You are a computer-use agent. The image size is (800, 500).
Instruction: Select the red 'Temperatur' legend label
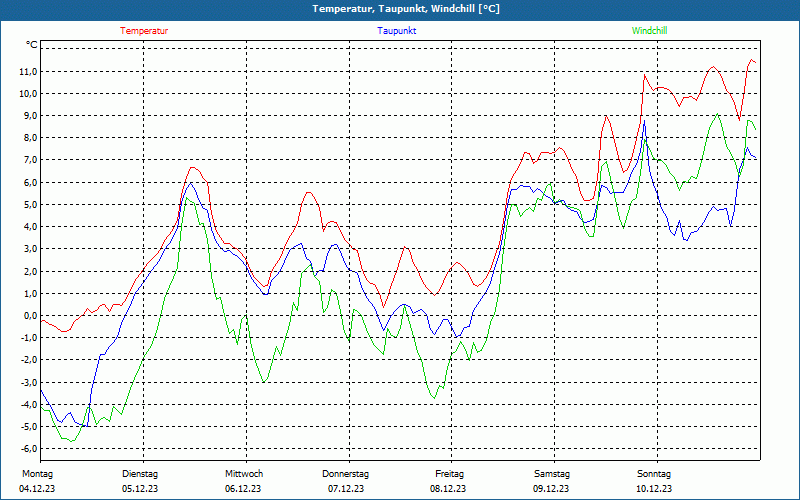[x=144, y=31]
